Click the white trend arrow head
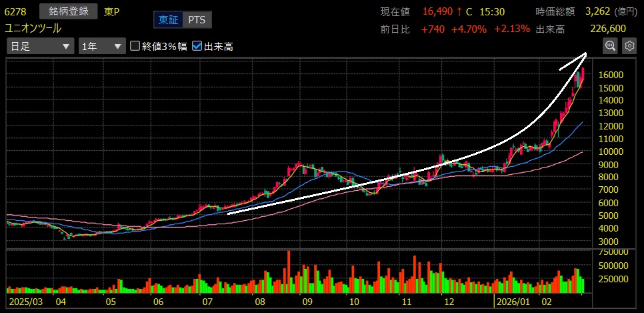The width and height of the screenshot is (644, 313). (582, 55)
